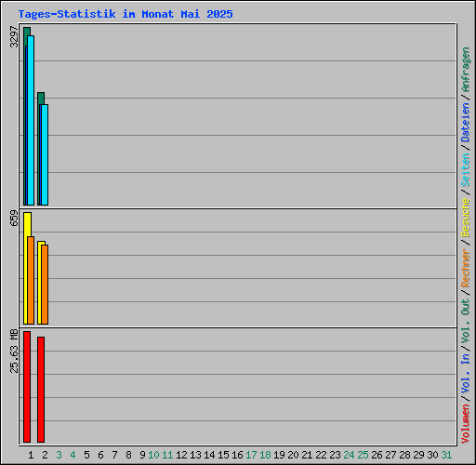Click the day 2 cyan Seiten bar

click(x=45, y=154)
